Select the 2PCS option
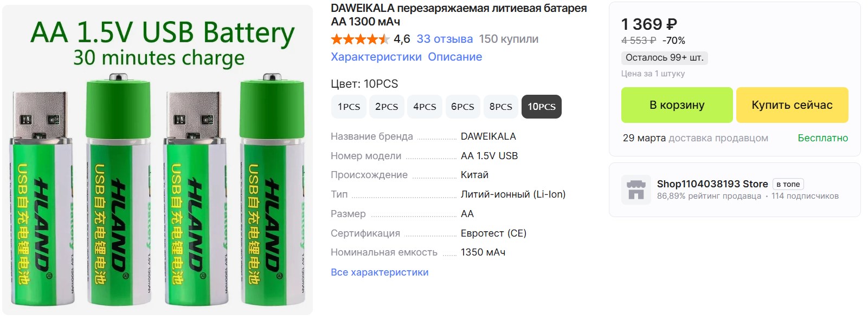This screenshot has width=868, height=327. (x=387, y=107)
